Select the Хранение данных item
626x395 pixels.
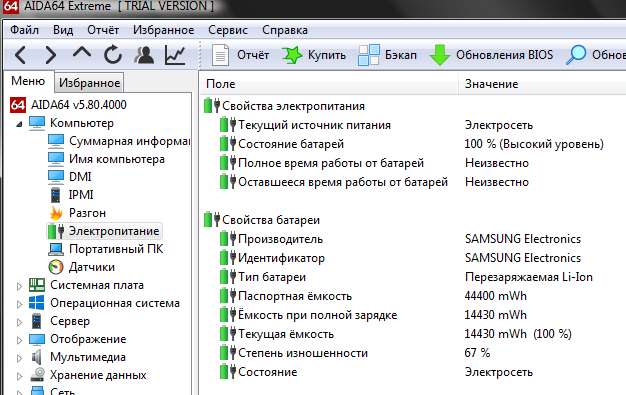pos(87,375)
